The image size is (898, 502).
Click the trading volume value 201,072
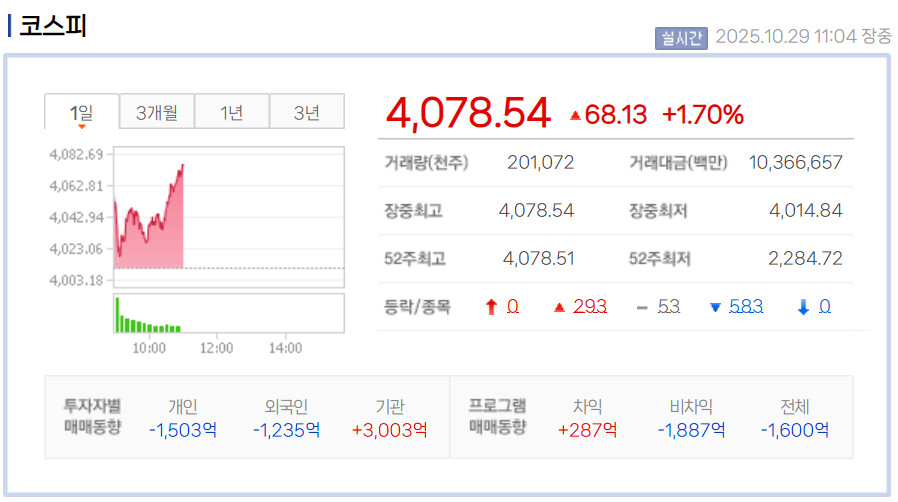[540, 163]
